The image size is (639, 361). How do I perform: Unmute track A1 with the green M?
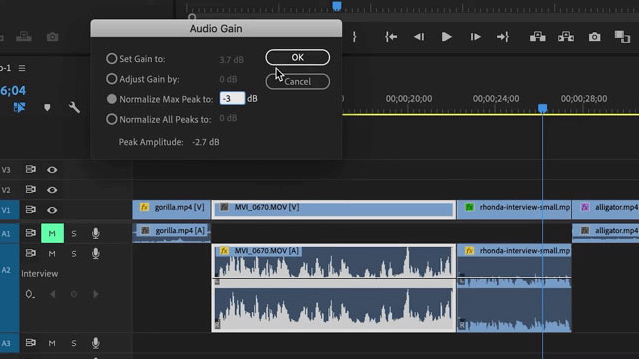(x=52, y=233)
